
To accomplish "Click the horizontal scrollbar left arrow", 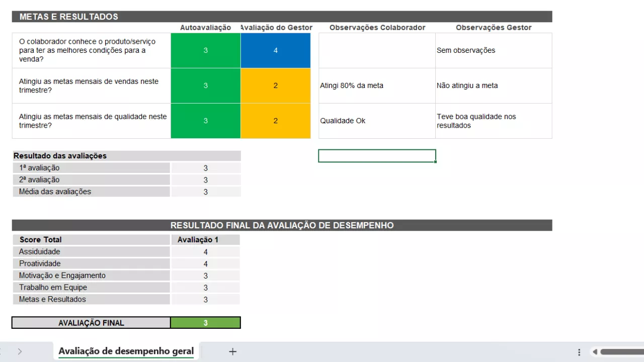I will coord(595,352).
